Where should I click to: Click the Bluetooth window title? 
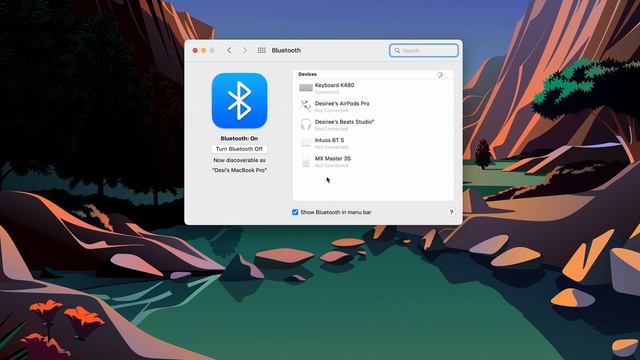pos(286,50)
